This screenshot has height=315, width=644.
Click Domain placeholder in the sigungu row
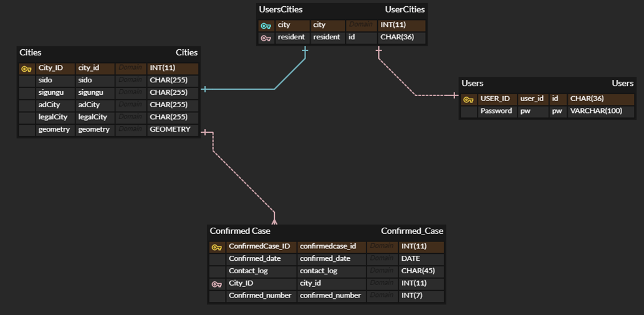click(x=131, y=93)
